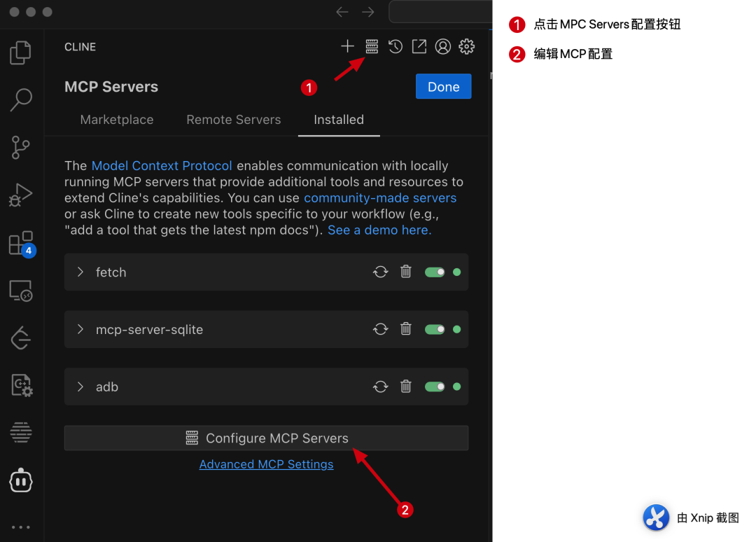Open MCP Servers icon in Cline header
756x542 pixels.
click(x=372, y=46)
